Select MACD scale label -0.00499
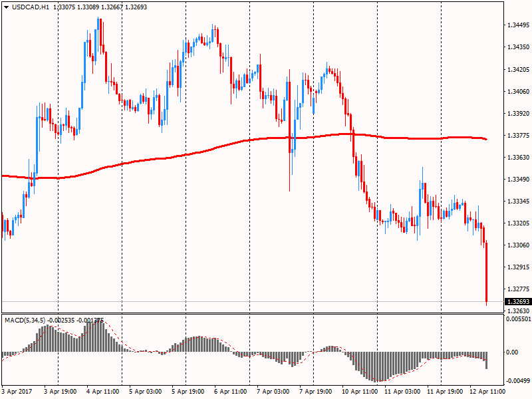The height and width of the screenshot is (399, 532). point(518,381)
